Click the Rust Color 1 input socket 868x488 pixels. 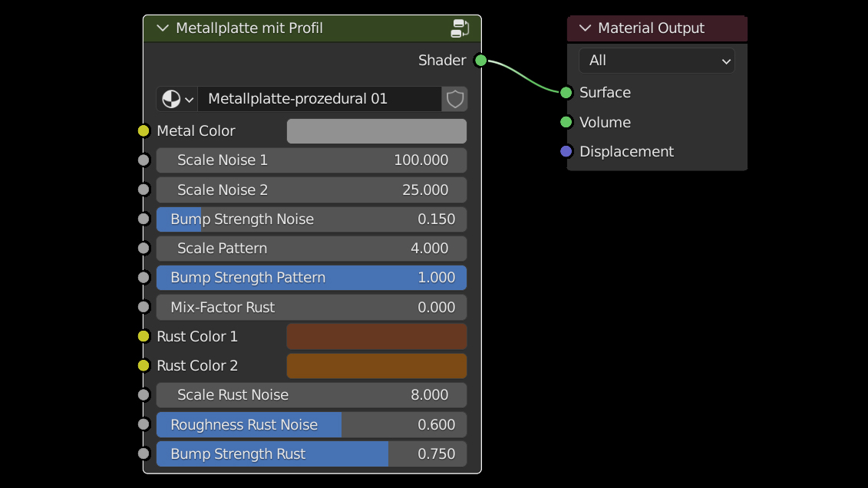pos(144,336)
